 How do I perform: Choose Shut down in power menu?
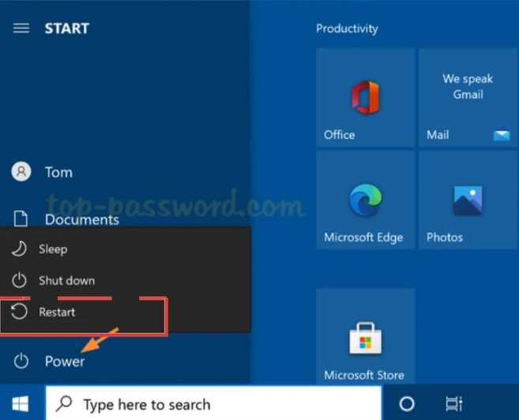[125, 280]
